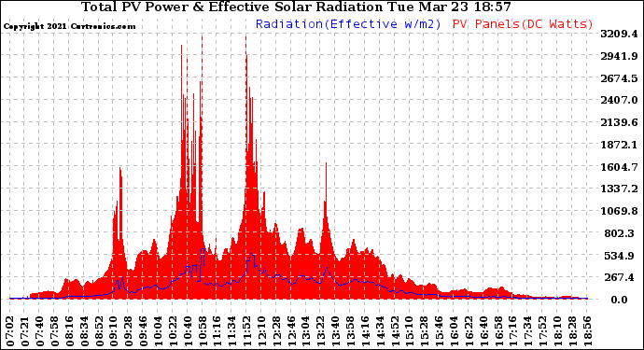Click the 15:28 time label

click(x=424, y=331)
